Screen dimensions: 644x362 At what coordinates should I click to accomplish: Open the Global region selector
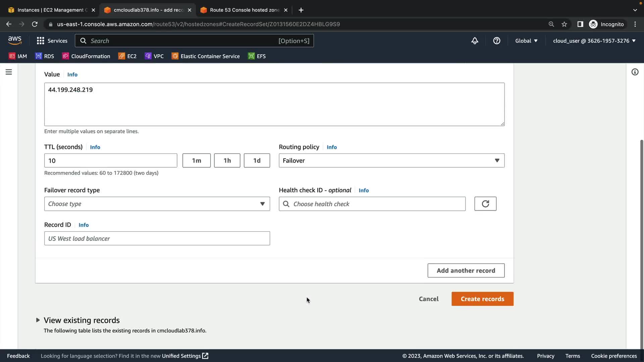coord(526,41)
